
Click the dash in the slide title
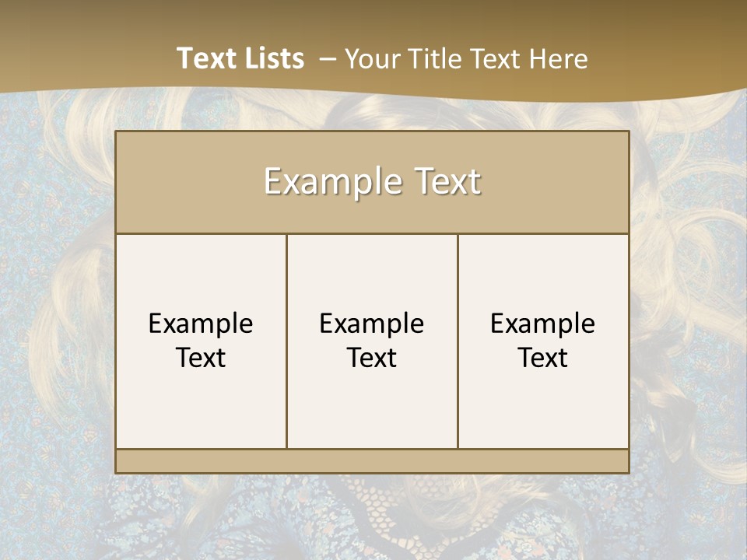(328, 59)
